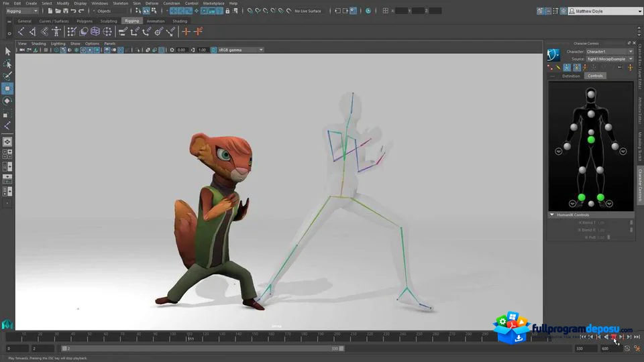Click the Point constraint shelf icon
The image size is (644, 362).
[x=135, y=32]
